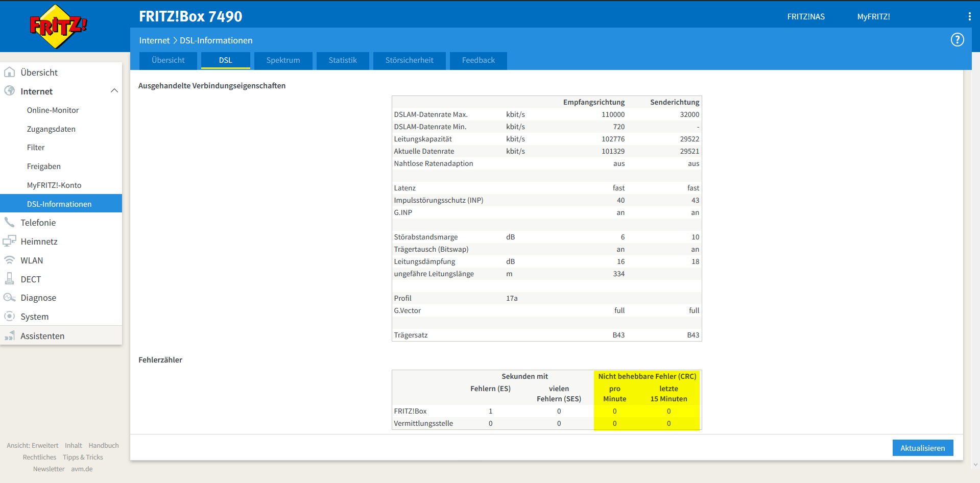Open the three-dot options menu

tap(969, 16)
